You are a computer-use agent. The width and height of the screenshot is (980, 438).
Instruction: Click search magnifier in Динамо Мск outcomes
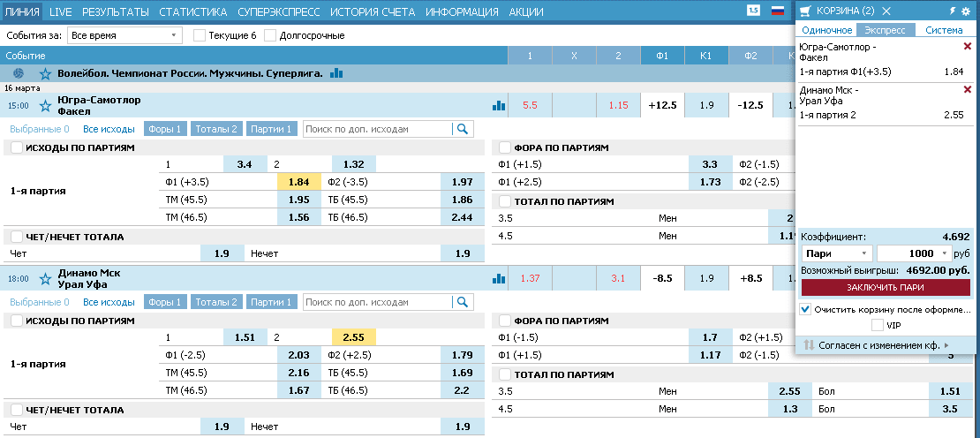point(463,302)
